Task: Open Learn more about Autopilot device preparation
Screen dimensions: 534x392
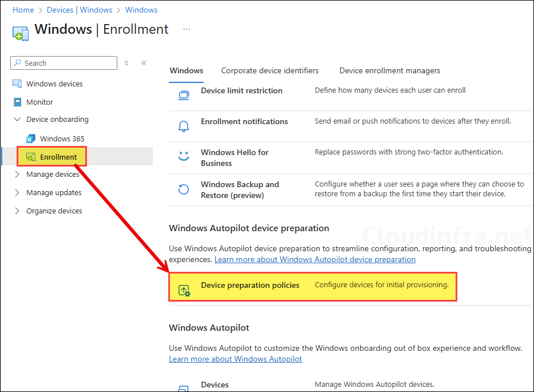Action: [x=315, y=260]
